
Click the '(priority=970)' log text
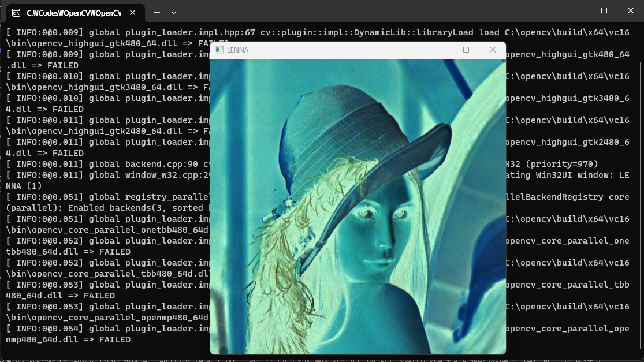coord(562,164)
